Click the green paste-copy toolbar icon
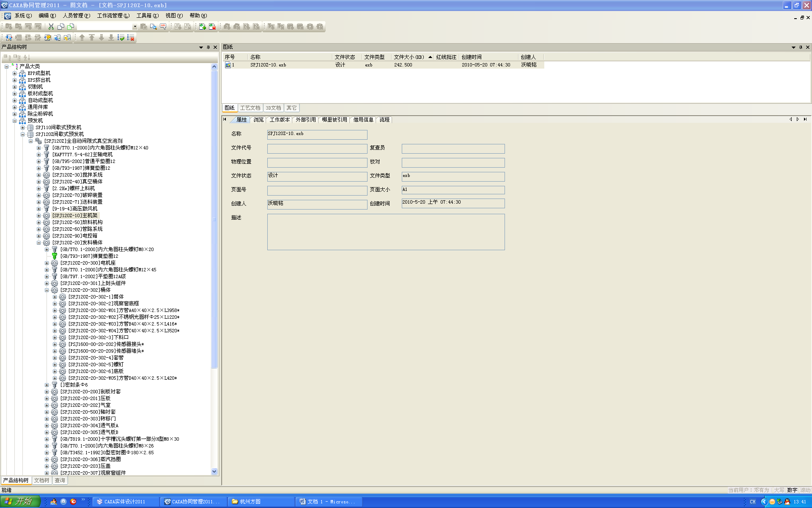The image size is (812, 508). (x=71, y=26)
